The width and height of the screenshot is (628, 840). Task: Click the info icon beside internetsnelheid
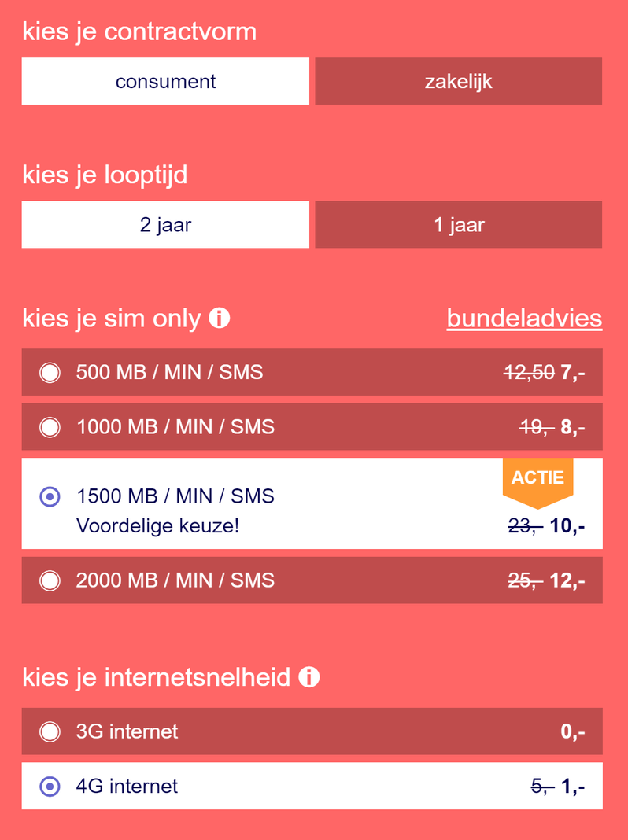309,677
